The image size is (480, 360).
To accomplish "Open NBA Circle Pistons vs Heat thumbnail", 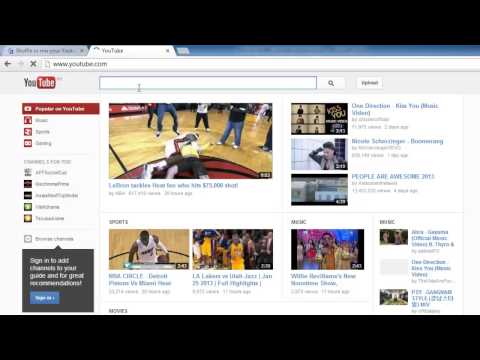I will [x=149, y=249].
